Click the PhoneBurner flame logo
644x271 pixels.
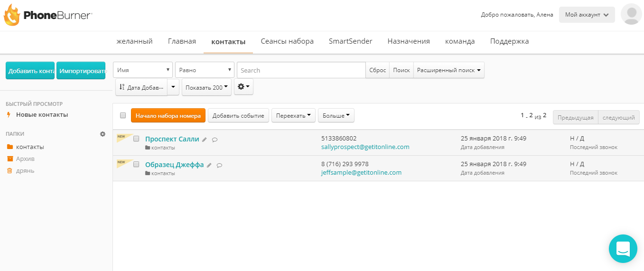coord(12,15)
